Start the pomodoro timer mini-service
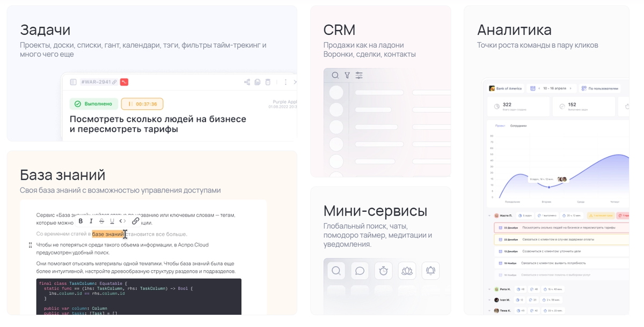This screenshot has height=327, width=644. click(x=383, y=271)
